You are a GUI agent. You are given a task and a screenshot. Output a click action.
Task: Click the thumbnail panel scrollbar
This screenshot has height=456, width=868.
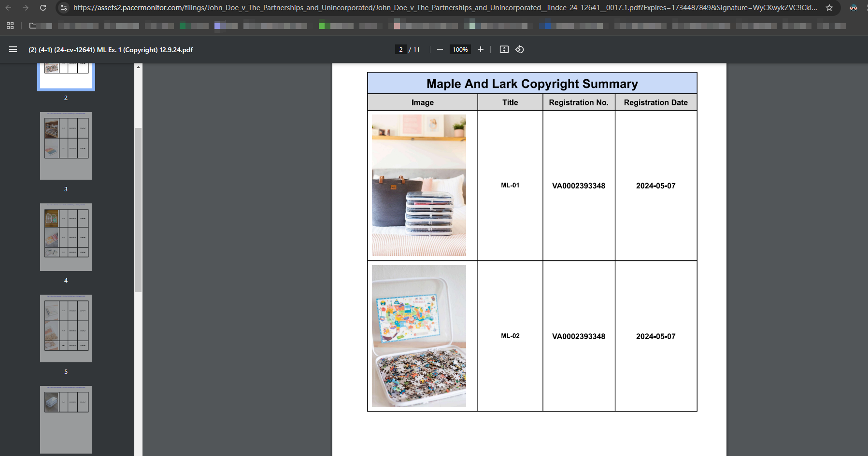coord(138,210)
